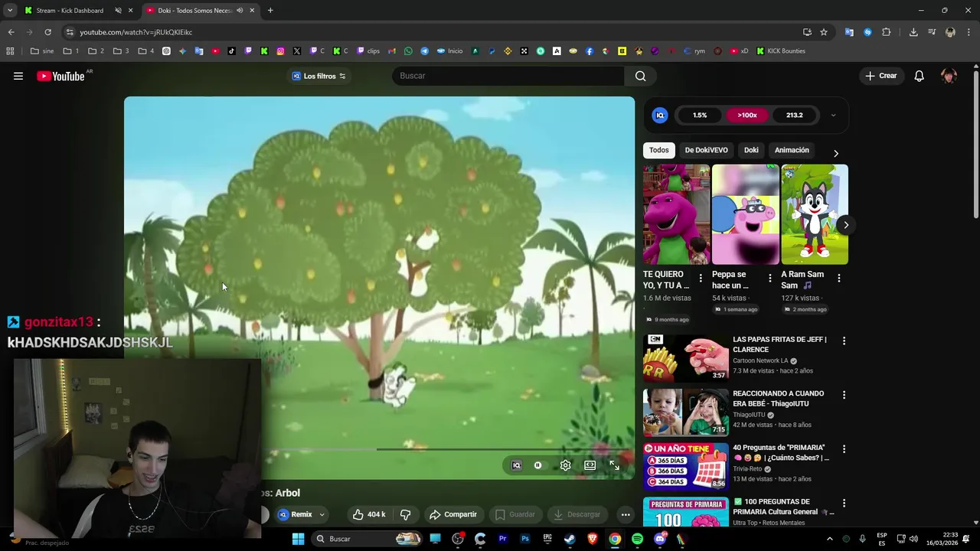Open the YouTube account avatar menu
The image size is (980, 551).
(x=949, y=76)
